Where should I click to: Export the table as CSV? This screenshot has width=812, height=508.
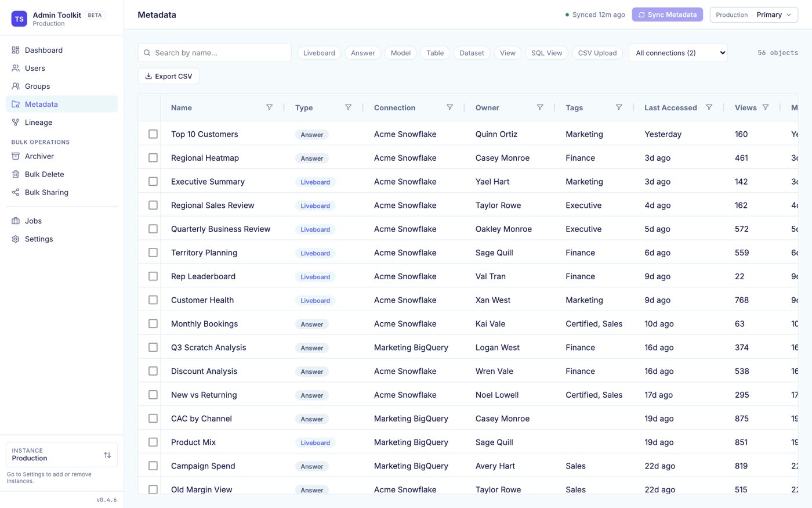click(168, 76)
